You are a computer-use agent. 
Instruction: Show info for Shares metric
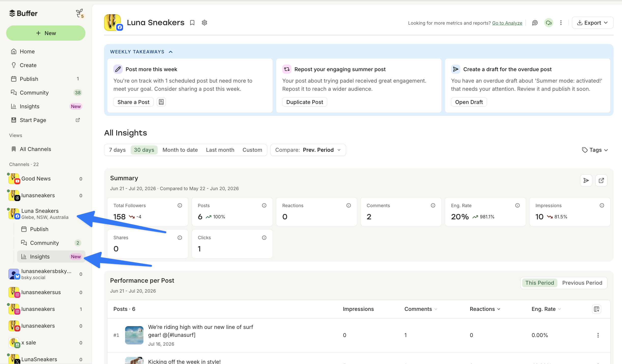point(180,238)
